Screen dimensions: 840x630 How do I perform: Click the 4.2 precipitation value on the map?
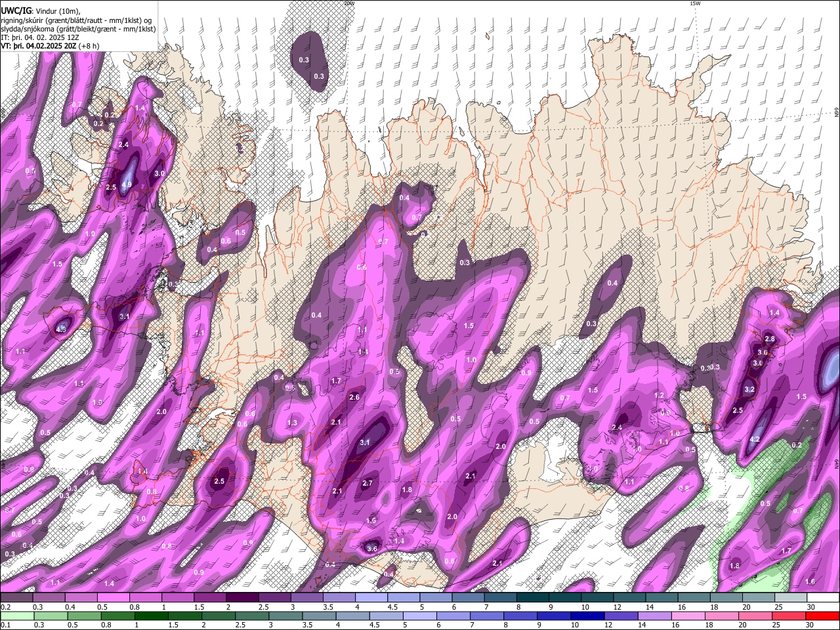coord(755,440)
